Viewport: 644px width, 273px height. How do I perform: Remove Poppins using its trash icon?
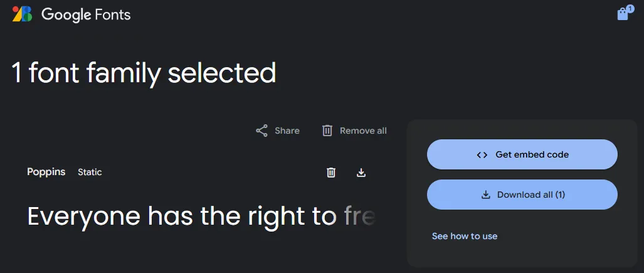tap(331, 173)
